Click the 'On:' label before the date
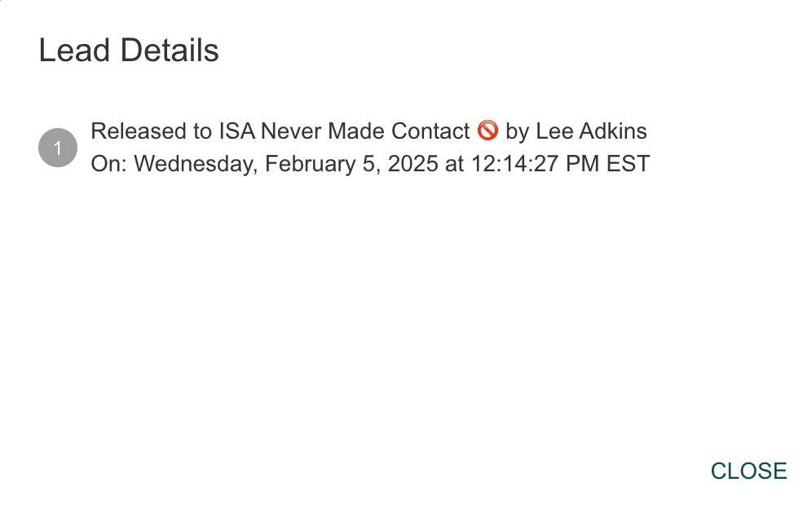 click(109, 164)
